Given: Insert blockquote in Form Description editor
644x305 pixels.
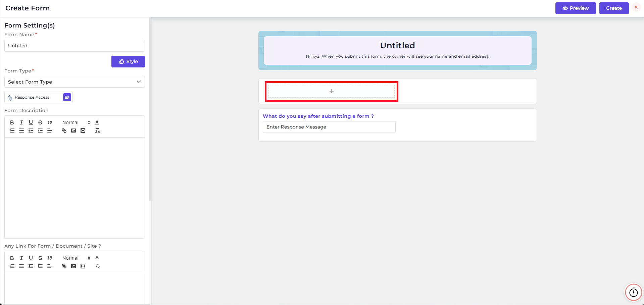Looking at the screenshot, I should click(x=50, y=122).
